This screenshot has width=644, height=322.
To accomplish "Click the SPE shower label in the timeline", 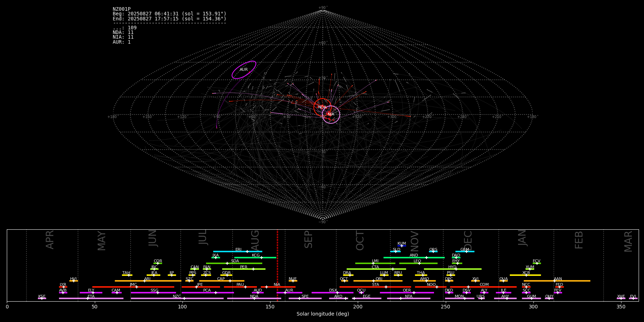I will pos(305,297).
